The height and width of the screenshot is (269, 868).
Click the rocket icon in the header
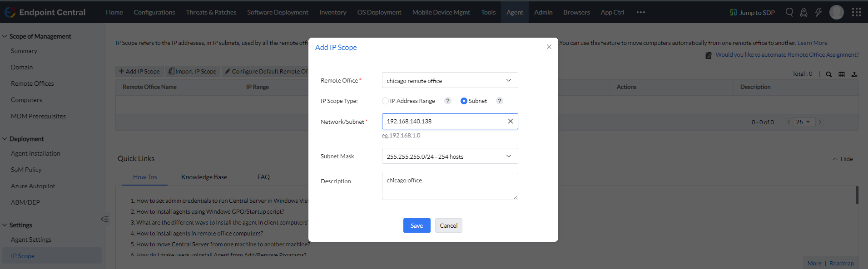click(x=804, y=12)
